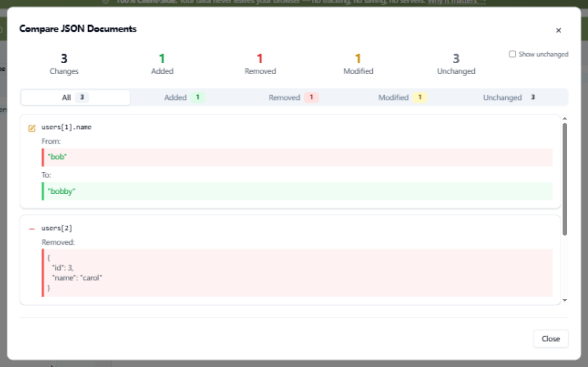Open the Why it matters link in banner

456,2
